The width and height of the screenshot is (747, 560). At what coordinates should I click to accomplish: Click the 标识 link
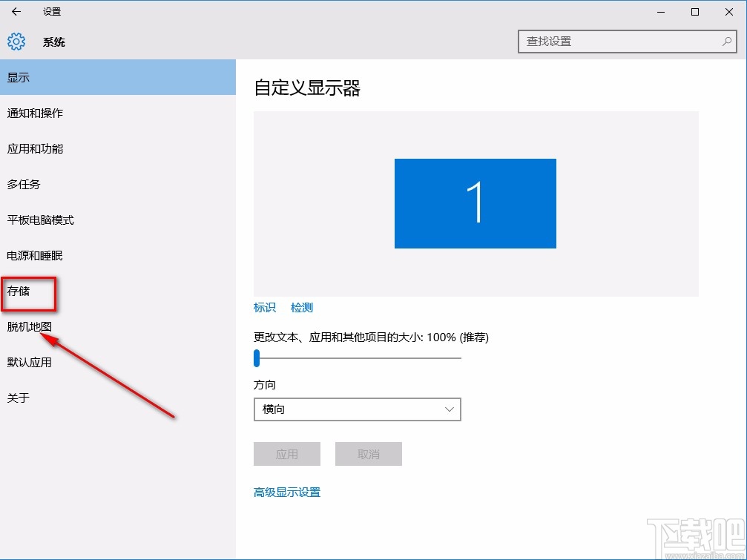coord(266,307)
